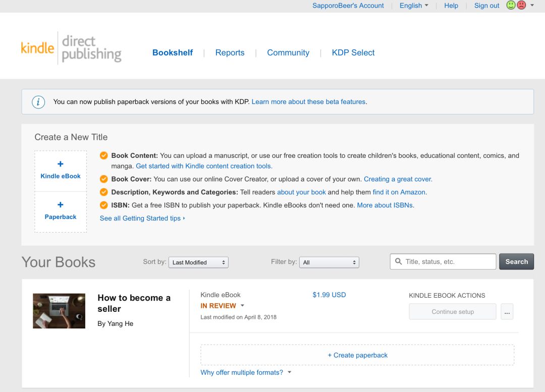This screenshot has height=392, width=545.
Task: Open the ellipsis more actions button
Action: [x=507, y=312]
